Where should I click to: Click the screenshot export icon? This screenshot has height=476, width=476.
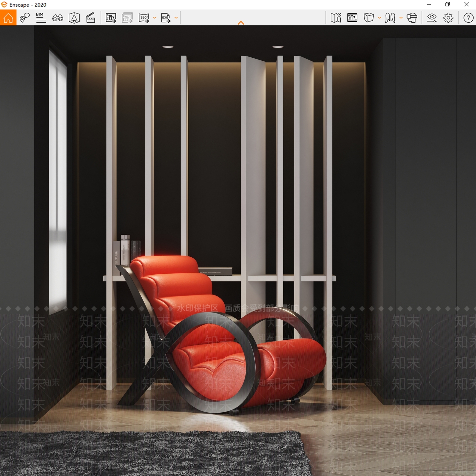111,18
